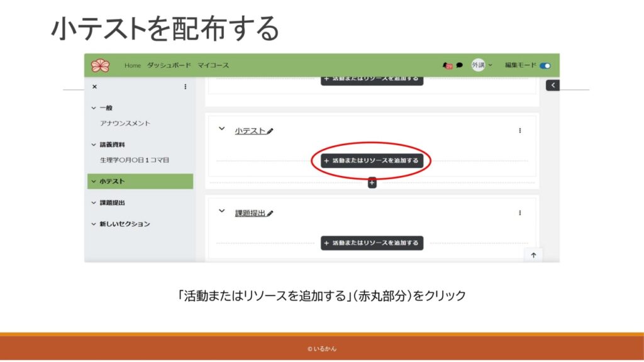Close the course index with X icon

tap(94, 87)
